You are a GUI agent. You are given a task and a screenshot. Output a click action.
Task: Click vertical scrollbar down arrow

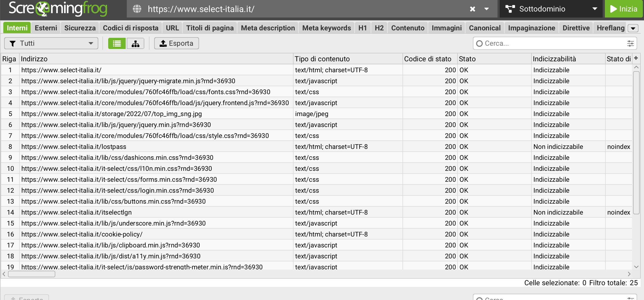coord(636,267)
